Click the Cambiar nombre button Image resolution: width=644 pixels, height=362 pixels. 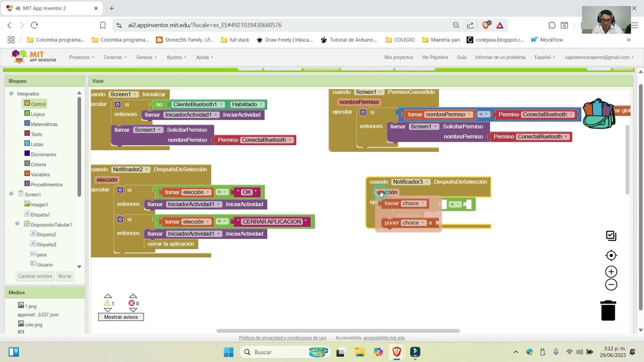(x=35, y=276)
